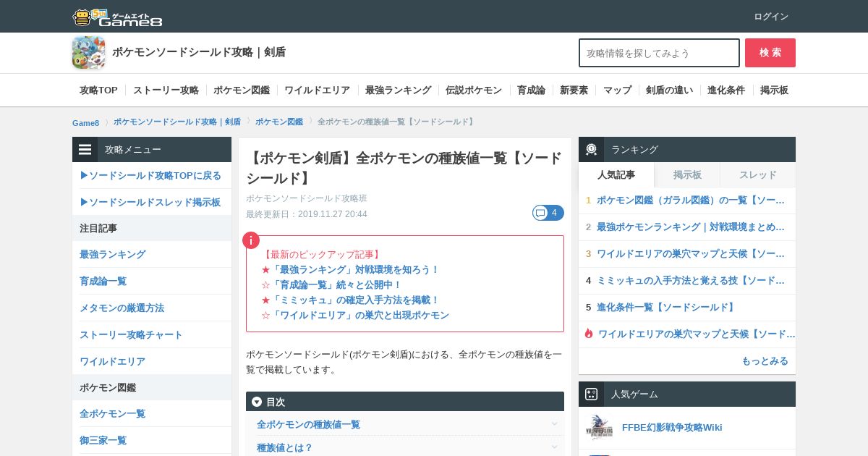Open 進化条件 in navigation bar
The image size is (868, 456).
point(726,90)
